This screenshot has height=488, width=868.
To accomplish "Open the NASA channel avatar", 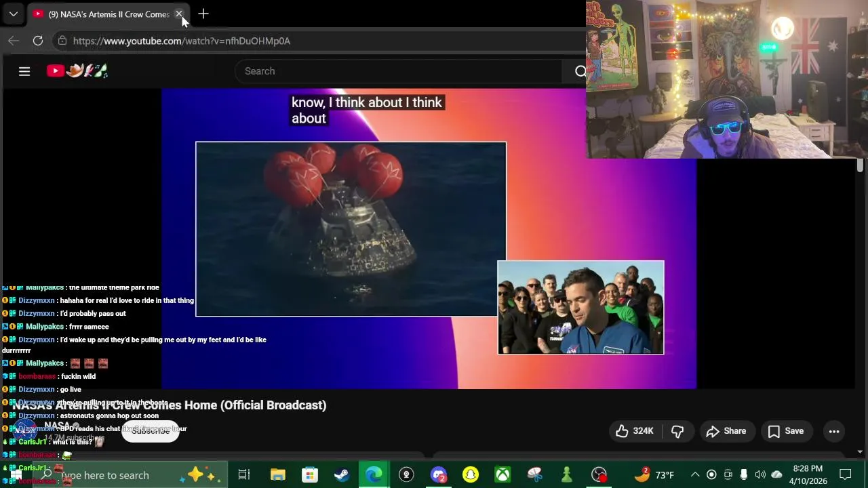I will [x=26, y=430].
